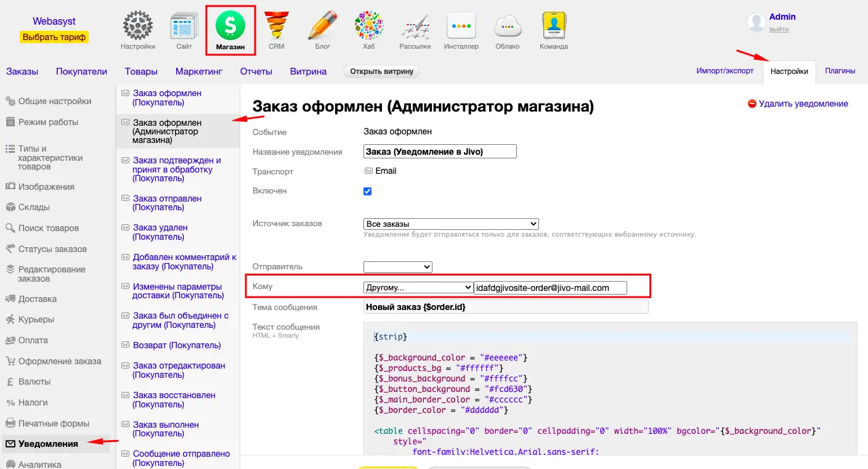The height and width of the screenshot is (469, 868).
Task: Go to the Заказы menu section
Action: (x=22, y=71)
